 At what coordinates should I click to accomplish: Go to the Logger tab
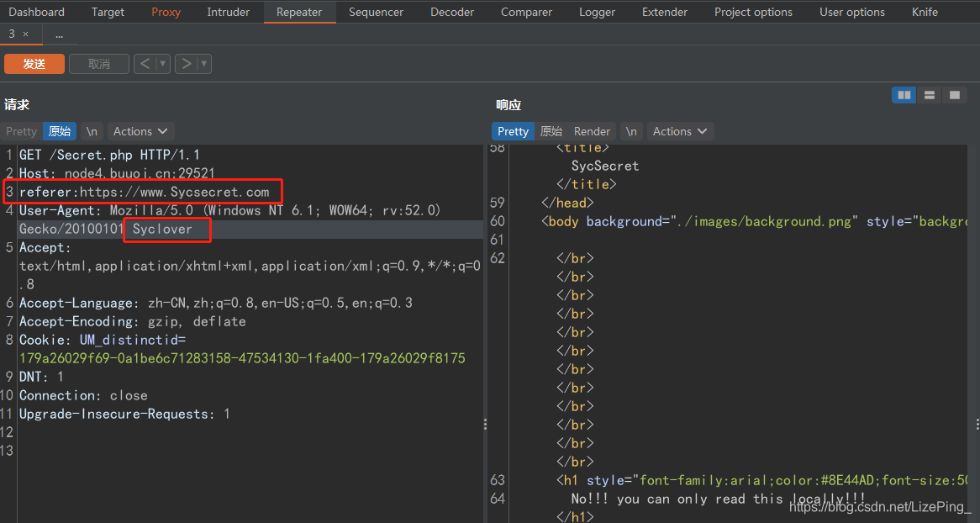597,12
